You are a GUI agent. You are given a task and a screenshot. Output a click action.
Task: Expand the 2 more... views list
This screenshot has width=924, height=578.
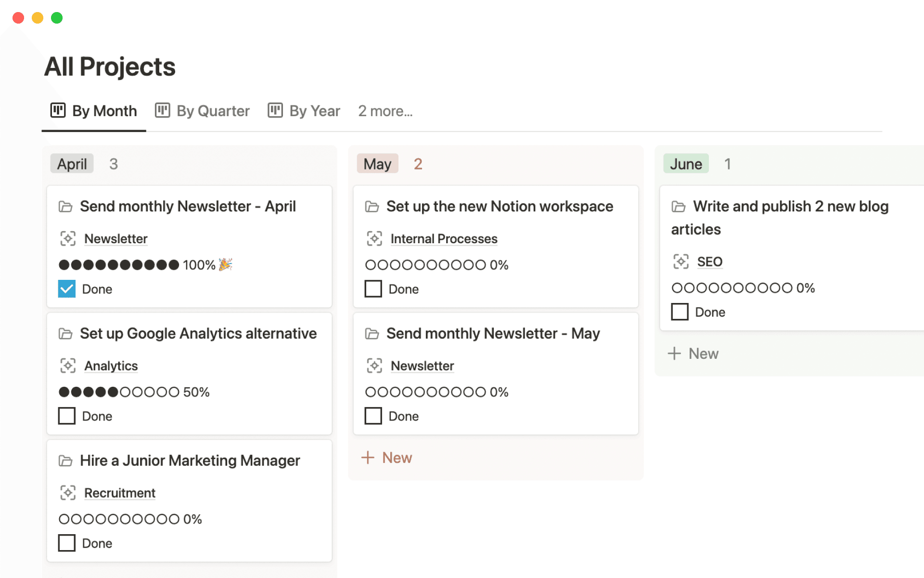pyautogui.click(x=385, y=111)
